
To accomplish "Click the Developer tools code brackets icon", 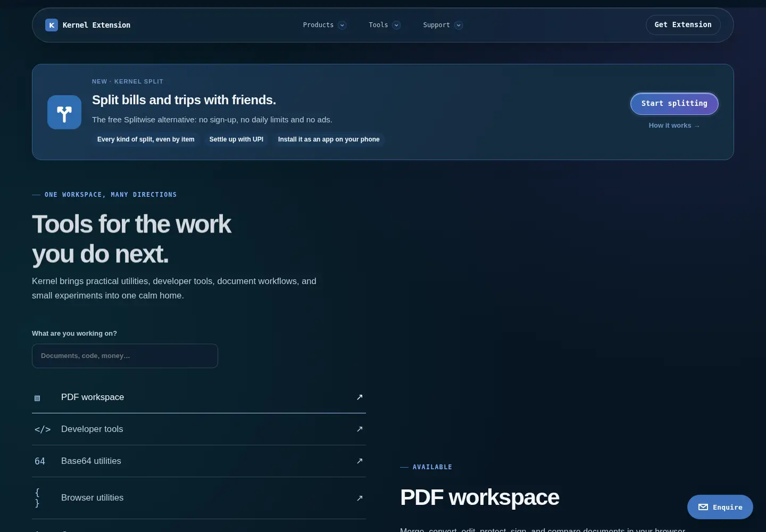I will point(43,429).
